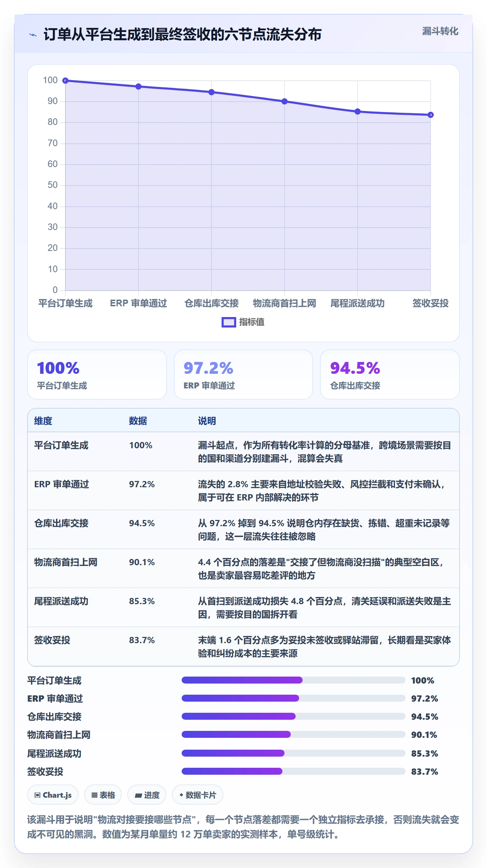Screen dimensions: 487x868
Task: Click the 平台订单生成 progress bar
Action: (294, 680)
